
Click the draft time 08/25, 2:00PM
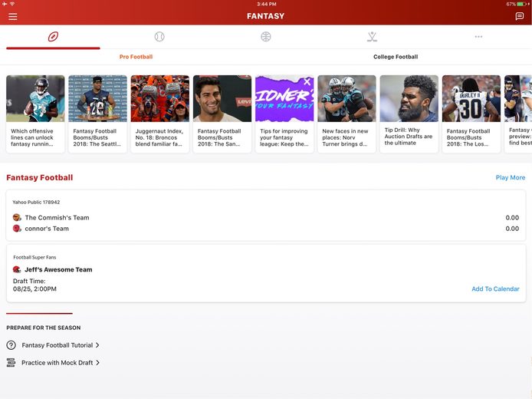[34, 289]
